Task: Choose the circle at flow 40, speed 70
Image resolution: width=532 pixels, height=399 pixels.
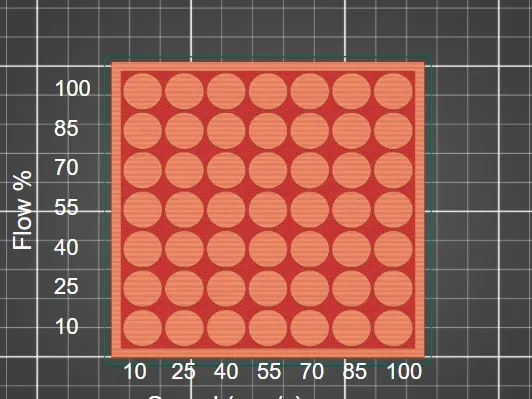Action: (x=310, y=249)
